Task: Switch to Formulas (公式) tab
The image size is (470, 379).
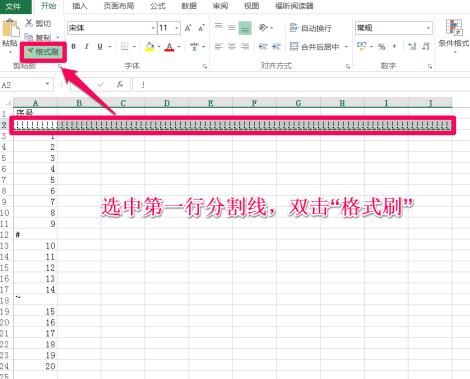Action: pos(158,6)
